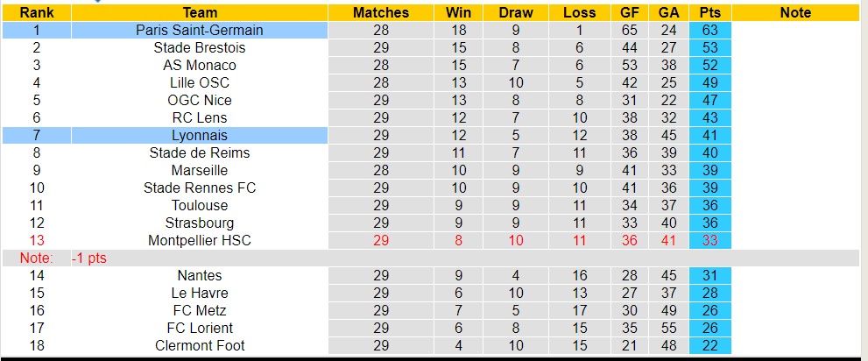Click the Note column header
The width and height of the screenshot is (868, 361).
(x=795, y=12)
